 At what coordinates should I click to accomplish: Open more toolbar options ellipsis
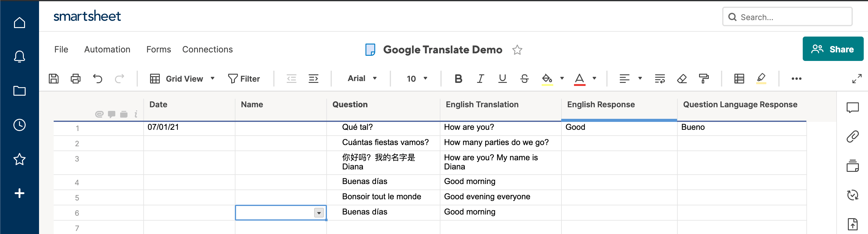click(796, 79)
